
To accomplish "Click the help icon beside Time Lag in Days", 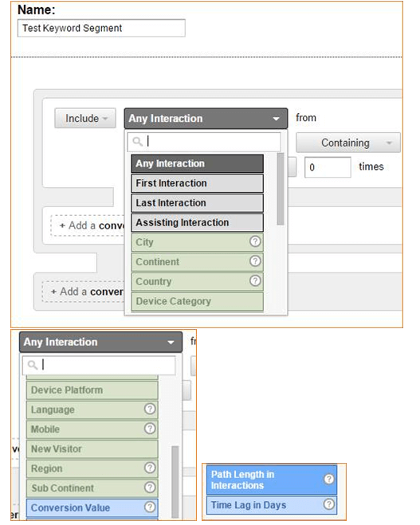I will coord(329,504).
